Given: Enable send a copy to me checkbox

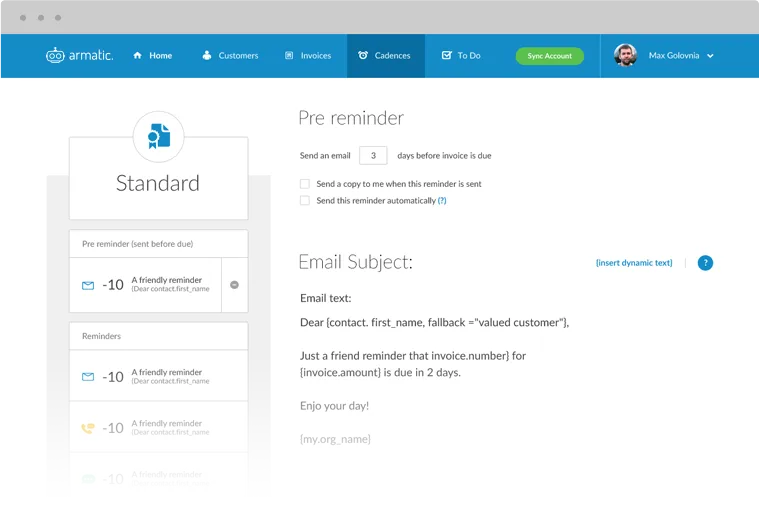Looking at the screenshot, I should click(304, 184).
